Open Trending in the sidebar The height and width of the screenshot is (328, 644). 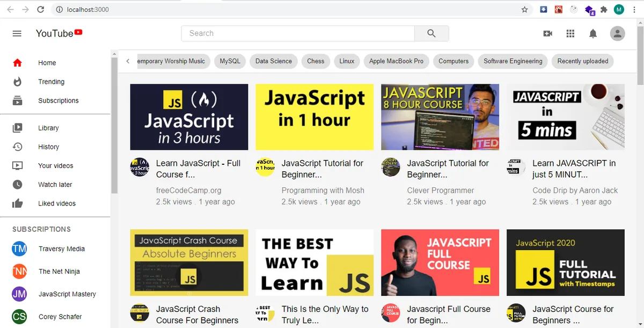pyautogui.click(x=52, y=82)
